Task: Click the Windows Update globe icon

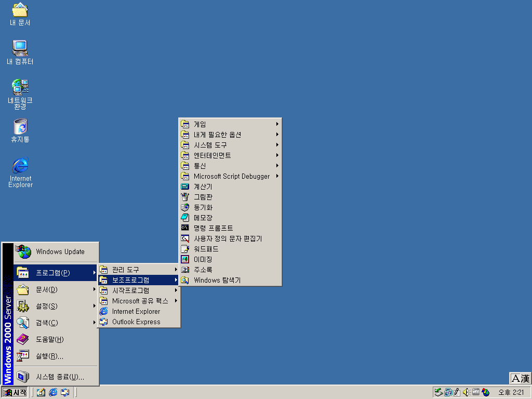Action: 24,251
